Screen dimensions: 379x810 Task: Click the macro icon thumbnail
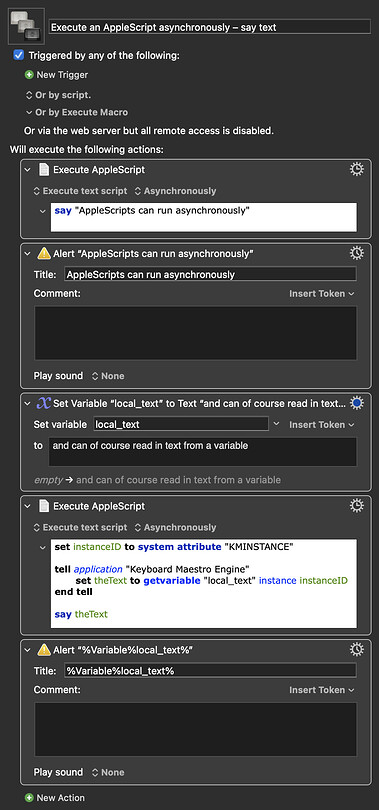26,26
